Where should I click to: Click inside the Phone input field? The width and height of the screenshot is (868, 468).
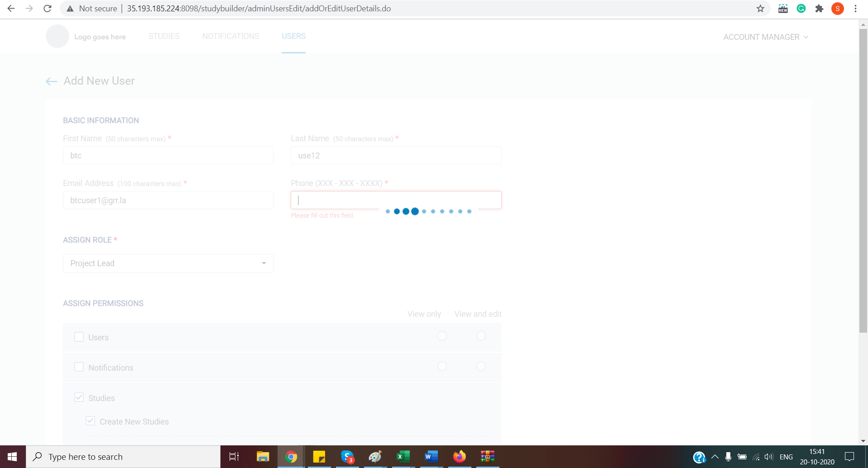click(395, 200)
